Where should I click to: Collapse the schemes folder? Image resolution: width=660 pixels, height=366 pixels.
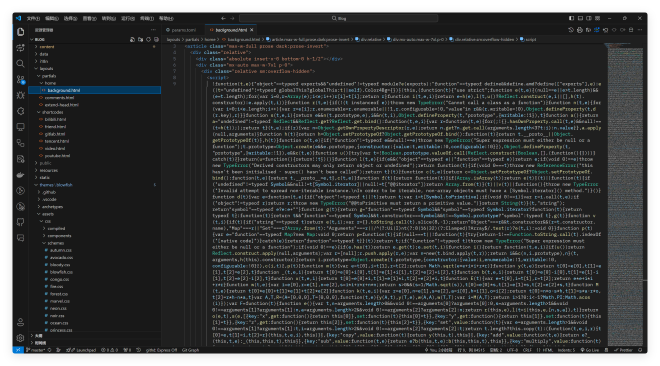(x=56, y=243)
